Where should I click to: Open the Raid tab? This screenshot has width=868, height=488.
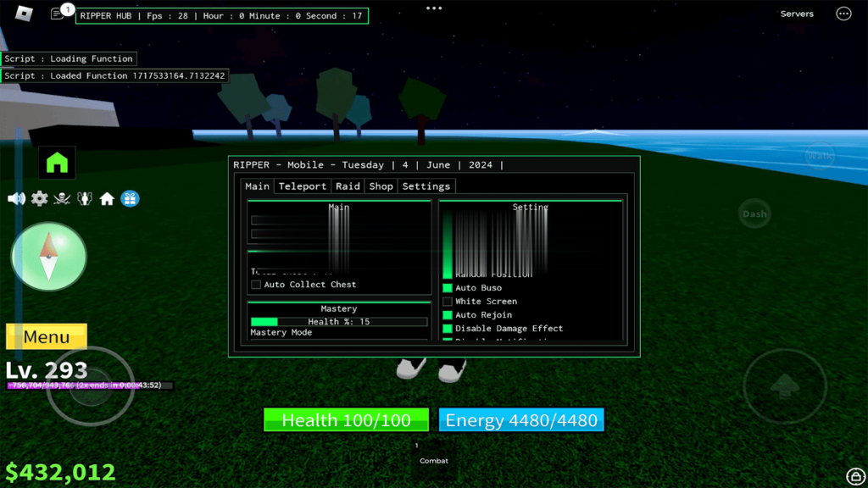tap(348, 186)
